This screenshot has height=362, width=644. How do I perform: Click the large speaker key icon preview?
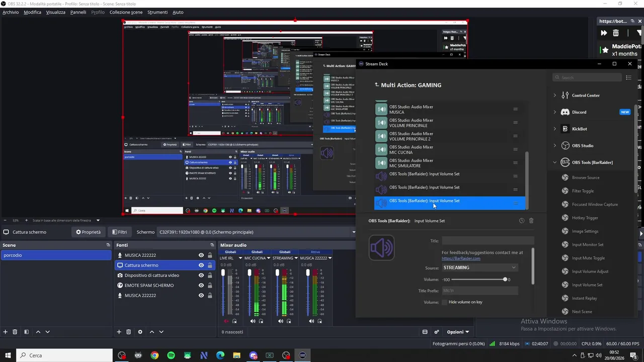pos(381,247)
